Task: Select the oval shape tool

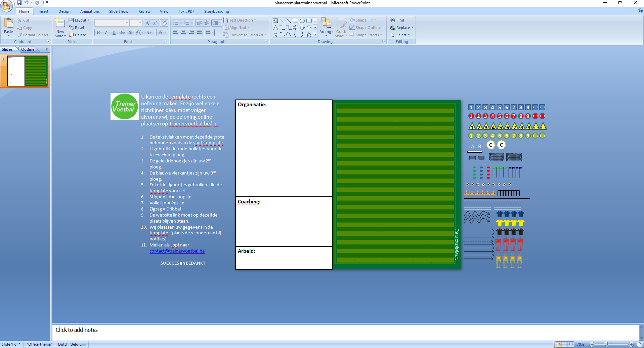Action: coord(302,21)
